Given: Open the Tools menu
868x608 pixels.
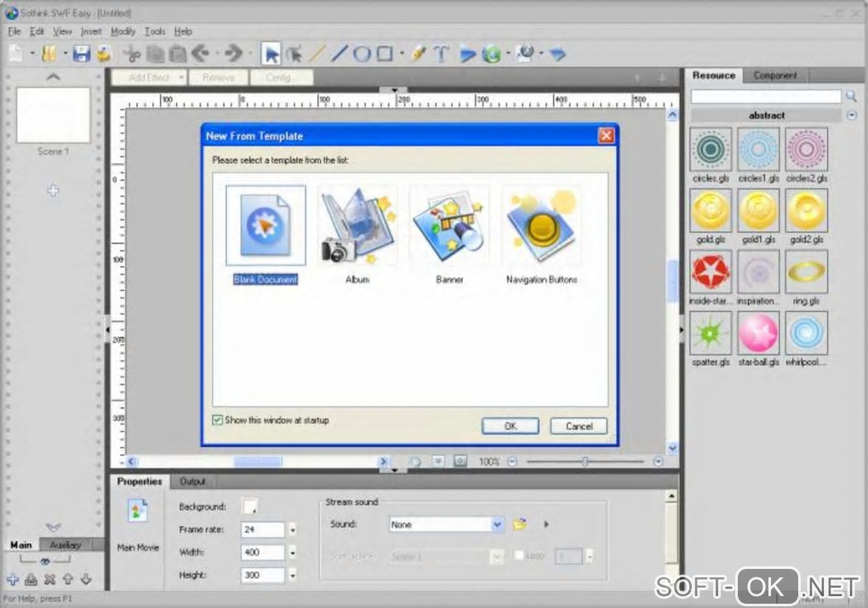Looking at the screenshot, I should tap(155, 31).
